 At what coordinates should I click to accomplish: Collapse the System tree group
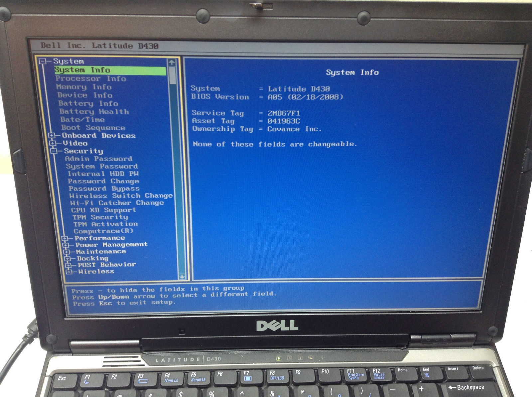42,61
